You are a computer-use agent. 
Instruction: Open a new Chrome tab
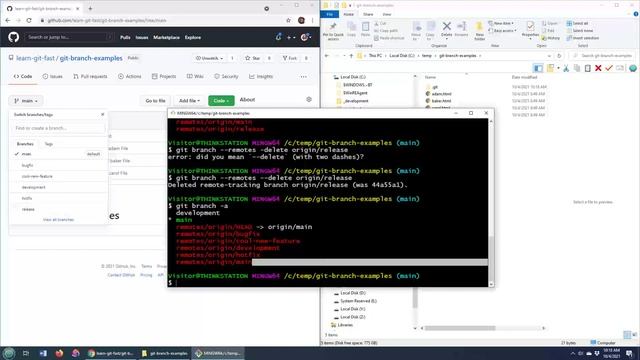coord(90,8)
